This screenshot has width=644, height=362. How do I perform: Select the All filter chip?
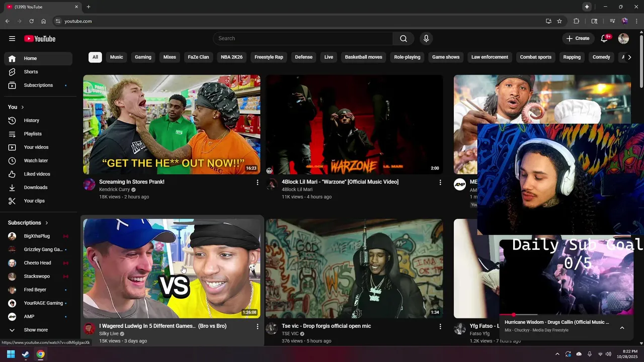pyautogui.click(x=95, y=57)
